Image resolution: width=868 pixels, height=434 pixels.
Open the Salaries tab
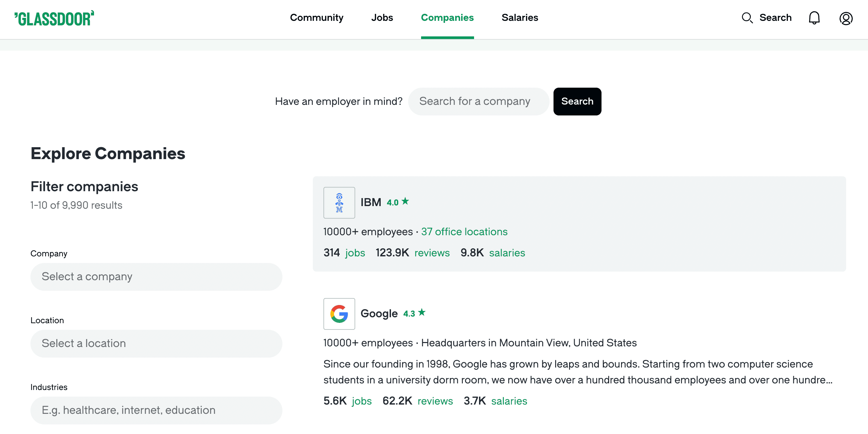click(520, 18)
